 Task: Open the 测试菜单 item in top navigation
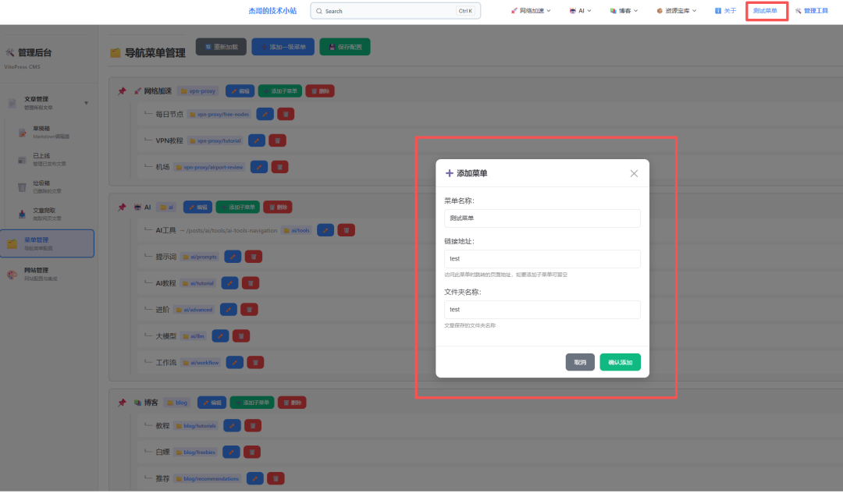[765, 11]
